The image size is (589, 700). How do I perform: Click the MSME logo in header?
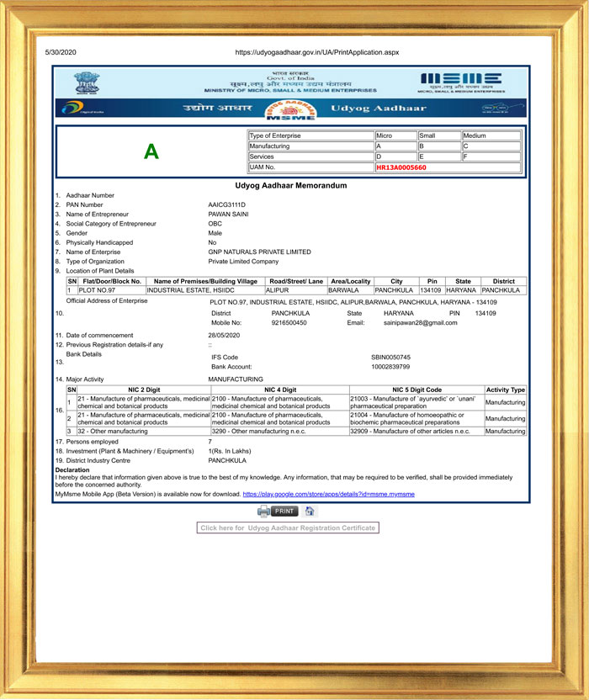tap(461, 82)
